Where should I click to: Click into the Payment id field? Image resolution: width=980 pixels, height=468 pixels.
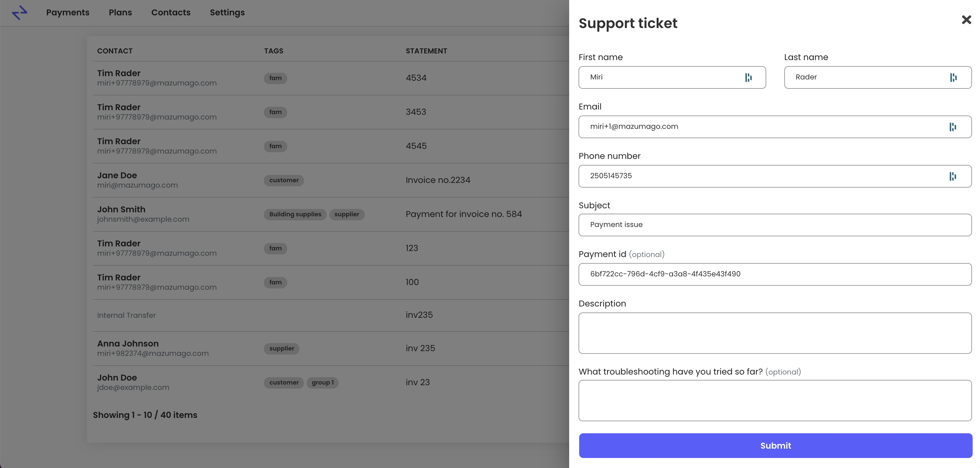[x=775, y=274]
